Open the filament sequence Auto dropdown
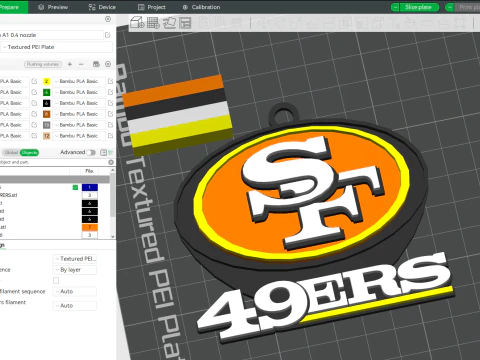 (75, 291)
